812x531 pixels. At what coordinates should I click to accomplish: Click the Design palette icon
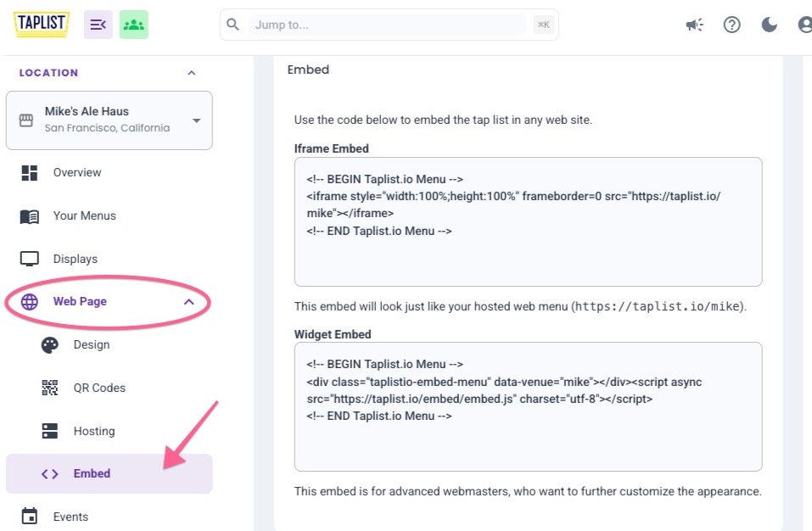50,345
